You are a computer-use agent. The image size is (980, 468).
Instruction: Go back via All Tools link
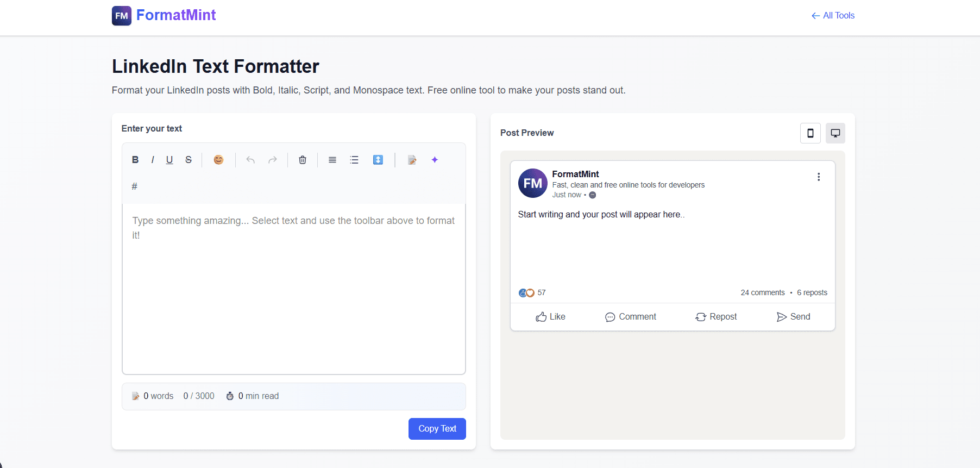coord(833,16)
